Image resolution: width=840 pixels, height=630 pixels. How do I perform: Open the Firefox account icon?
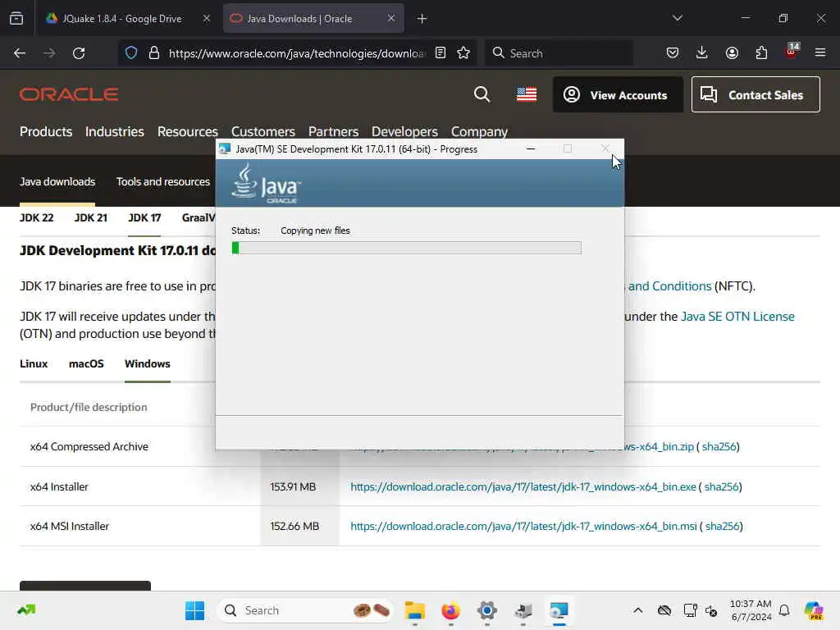pos(732,53)
